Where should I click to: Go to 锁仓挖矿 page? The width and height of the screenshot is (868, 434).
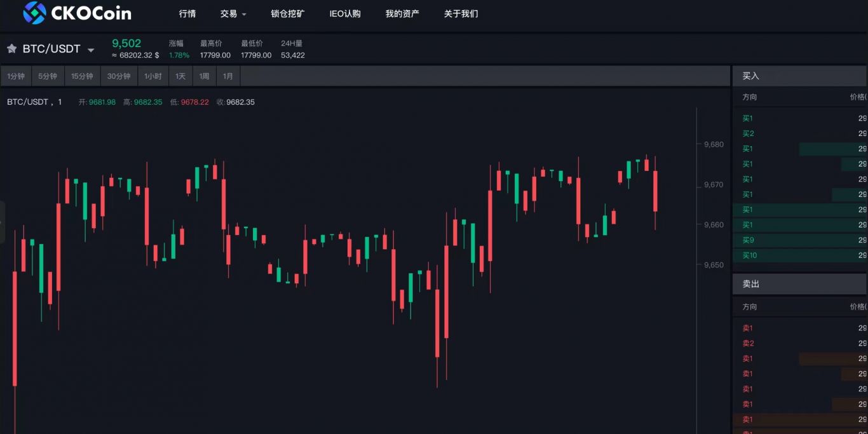(288, 13)
